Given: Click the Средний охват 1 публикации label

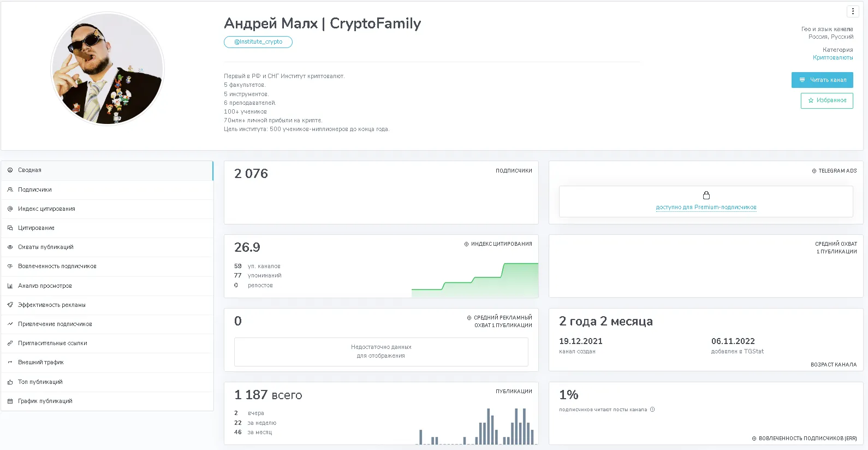Looking at the screenshot, I should 836,248.
